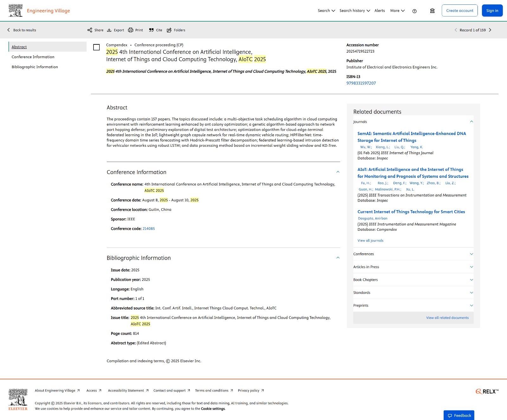Go to next record arrow

(490, 30)
